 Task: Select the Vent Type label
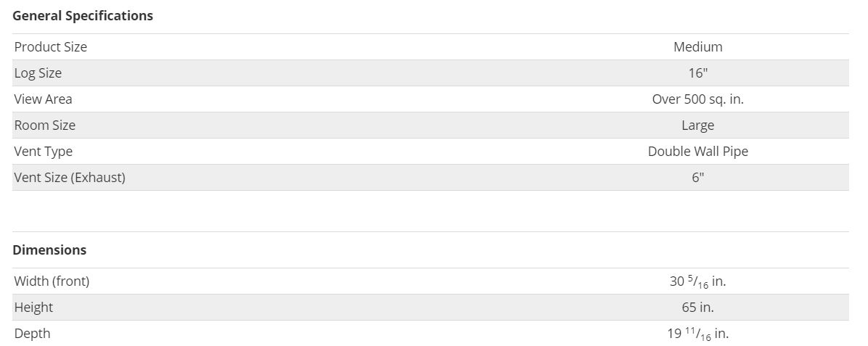tap(44, 152)
